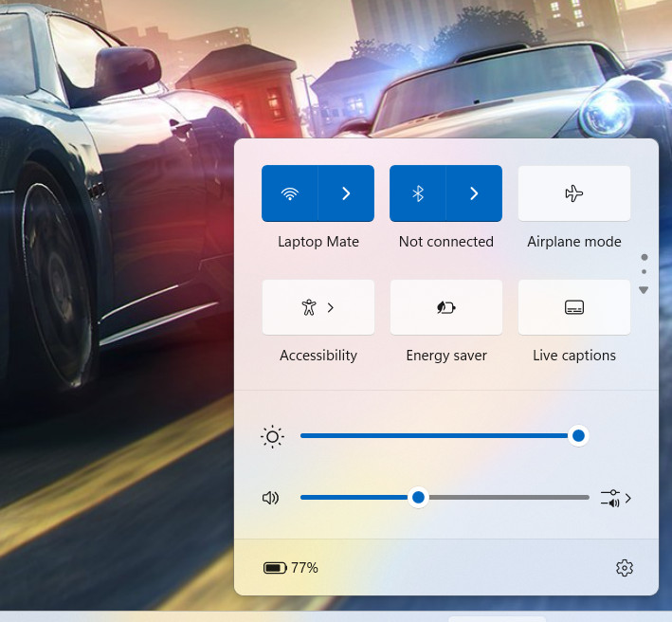Open the sound output selector
The image size is (672, 622).
(x=616, y=498)
